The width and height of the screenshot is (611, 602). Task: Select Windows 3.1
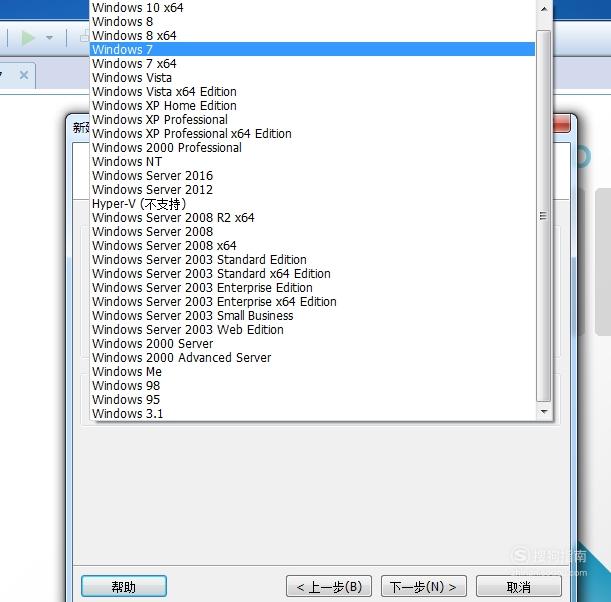[313, 414]
